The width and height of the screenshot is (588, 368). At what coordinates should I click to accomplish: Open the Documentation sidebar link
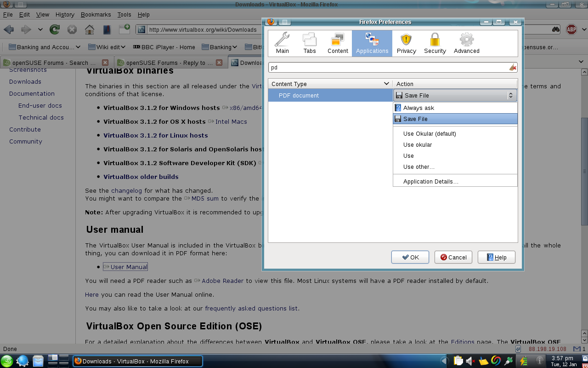coord(32,93)
